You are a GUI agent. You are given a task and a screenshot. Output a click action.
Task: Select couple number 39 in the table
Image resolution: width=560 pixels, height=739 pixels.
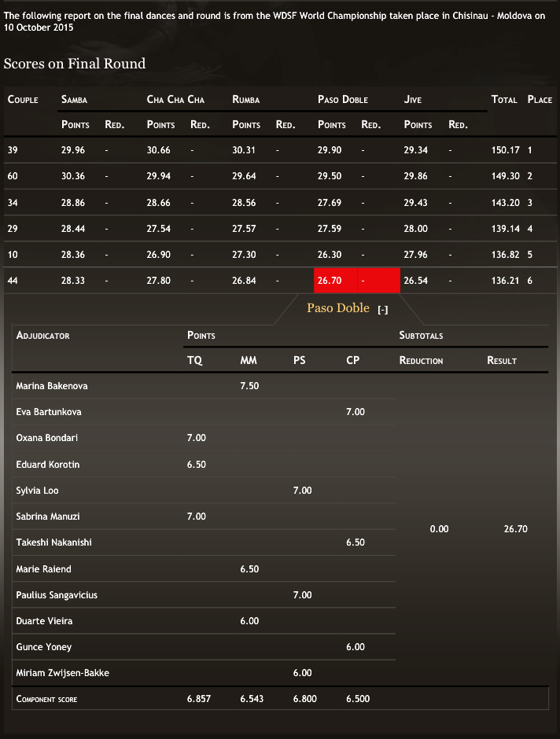tap(13, 150)
